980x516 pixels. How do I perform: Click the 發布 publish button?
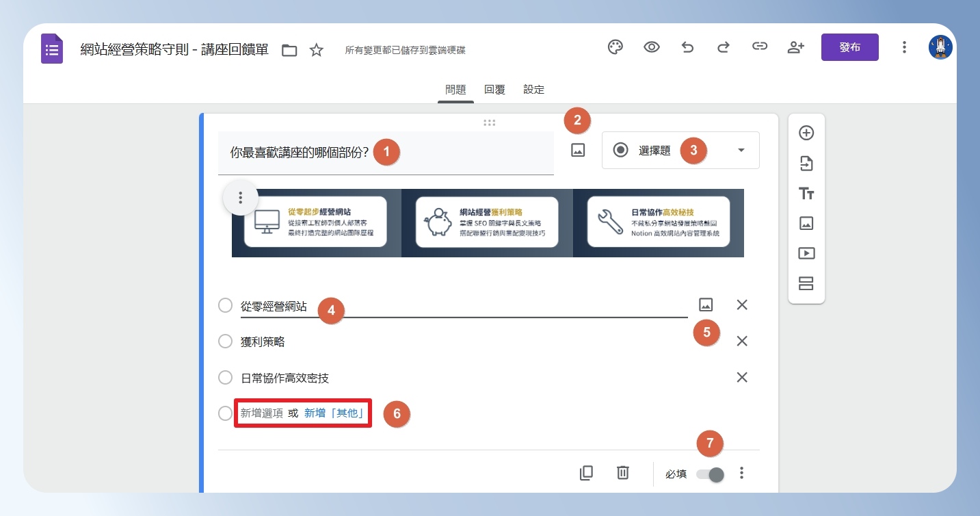(x=849, y=47)
